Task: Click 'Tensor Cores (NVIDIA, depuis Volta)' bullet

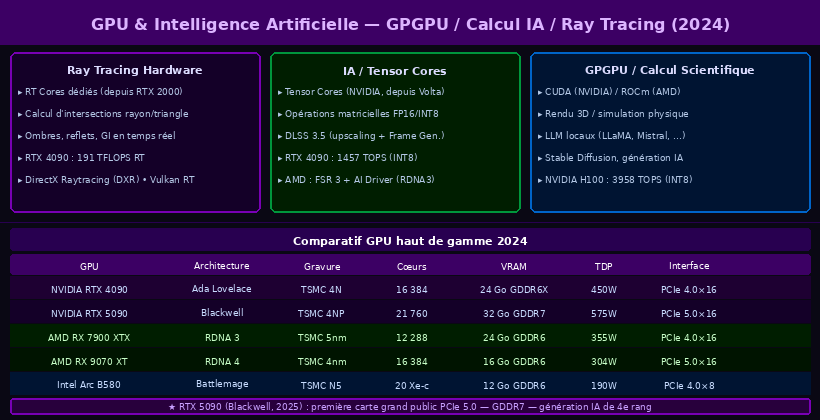Action: (x=365, y=92)
